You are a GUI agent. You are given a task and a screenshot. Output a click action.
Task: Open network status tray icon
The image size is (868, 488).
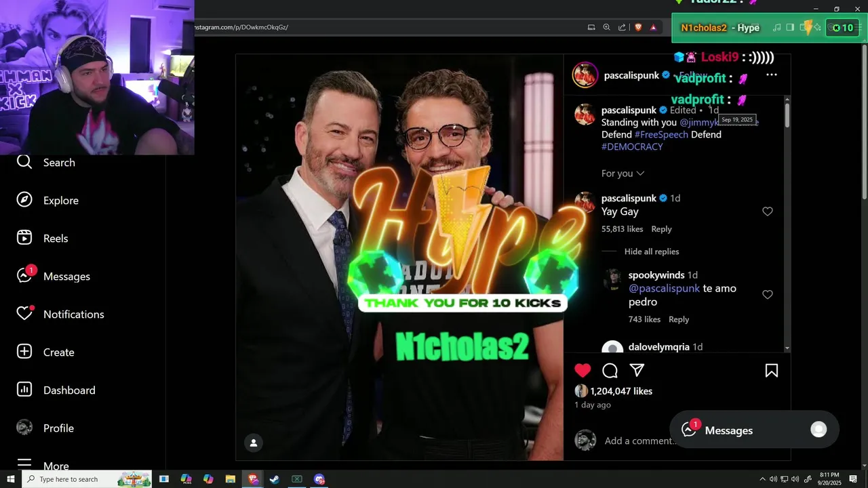(x=785, y=479)
